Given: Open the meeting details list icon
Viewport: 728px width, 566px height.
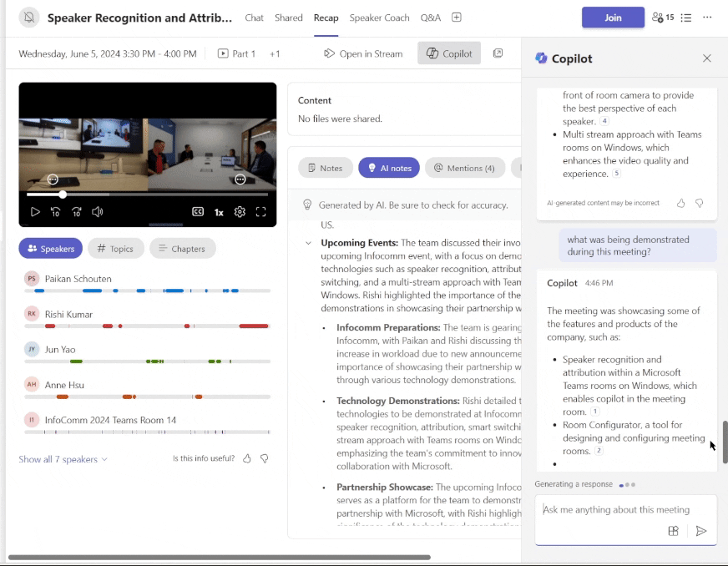Looking at the screenshot, I should point(685,18).
